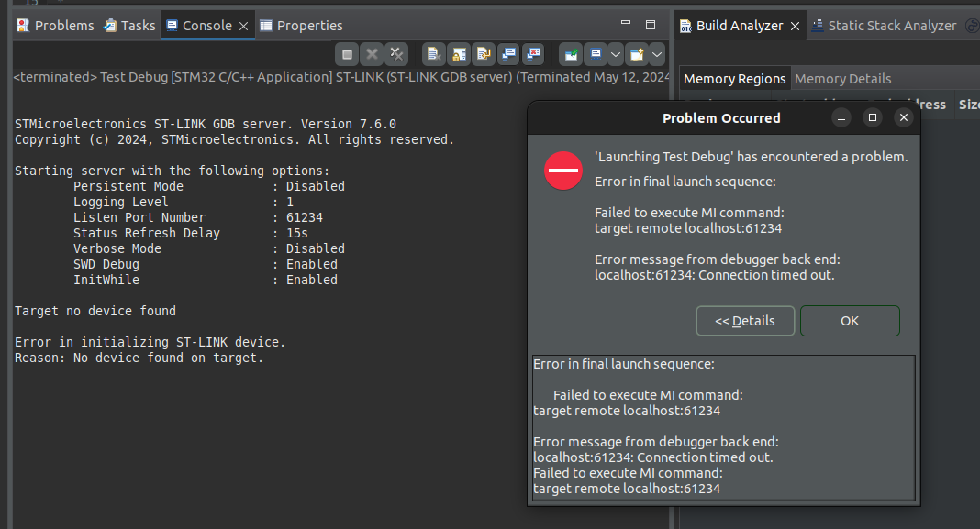Switch to Memory Details view
Screen dimensions: 980x529
(x=842, y=79)
